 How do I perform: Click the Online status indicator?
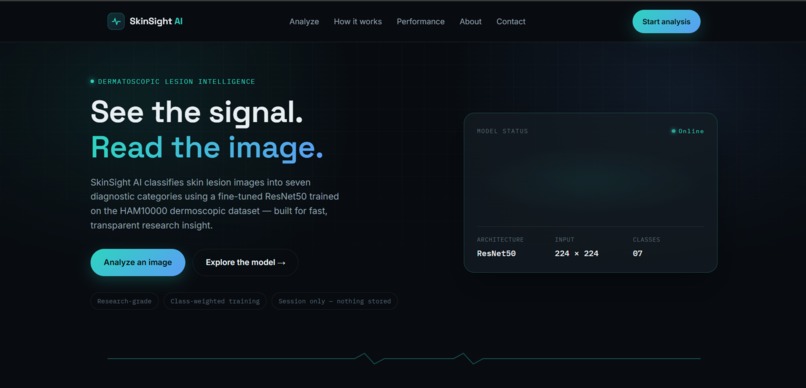tap(687, 131)
